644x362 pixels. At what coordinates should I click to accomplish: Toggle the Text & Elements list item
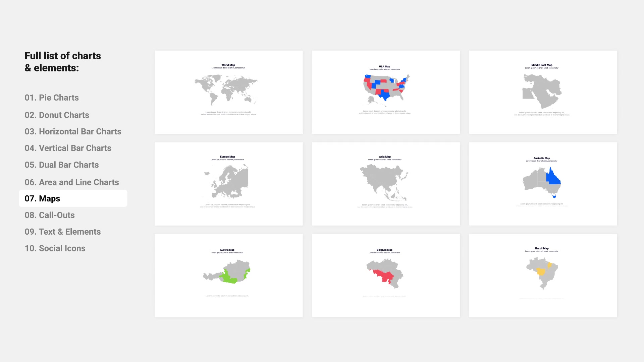(x=63, y=232)
